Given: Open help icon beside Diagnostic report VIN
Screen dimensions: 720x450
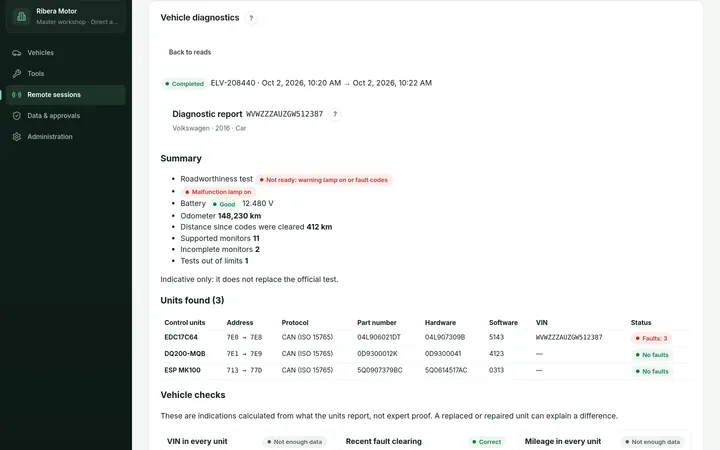Looking at the screenshot, I should click(335, 114).
